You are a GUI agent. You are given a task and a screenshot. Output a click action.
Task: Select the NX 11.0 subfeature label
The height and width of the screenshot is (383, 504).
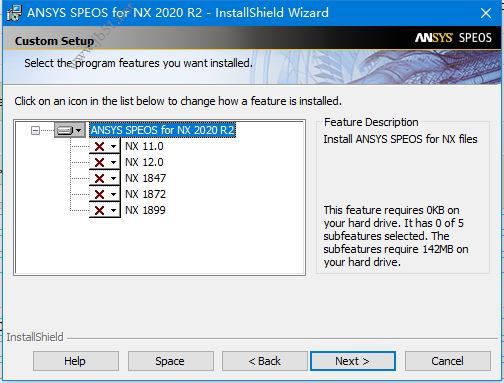click(144, 146)
